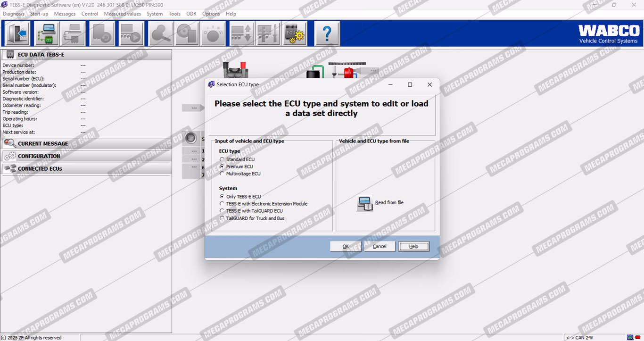Expand the CURRENT MESSAGE section
This screenshot has height=341, width=644.
(x=43, y=143)
